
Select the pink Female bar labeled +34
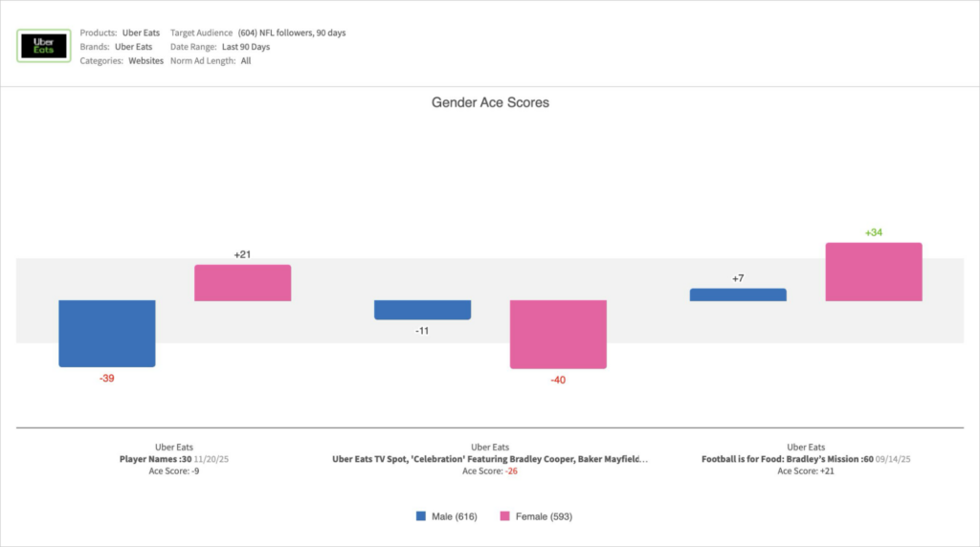tap(874, 272)
